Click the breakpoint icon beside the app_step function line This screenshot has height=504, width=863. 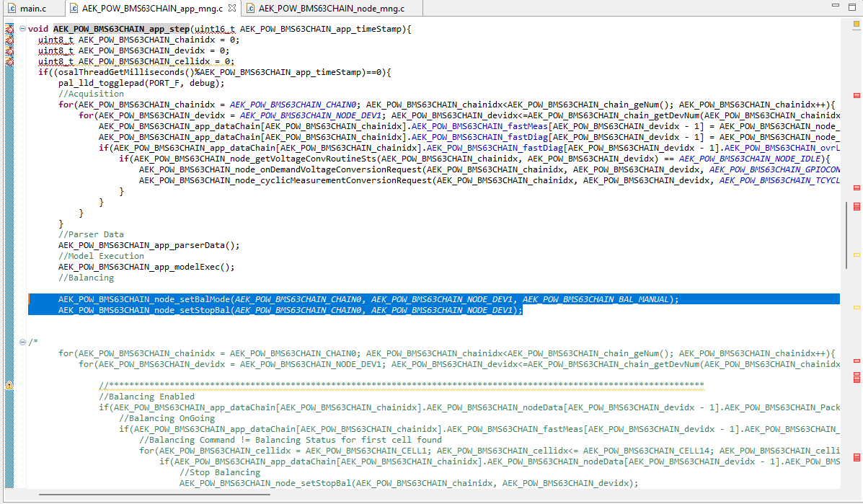(x=9, y=30)
